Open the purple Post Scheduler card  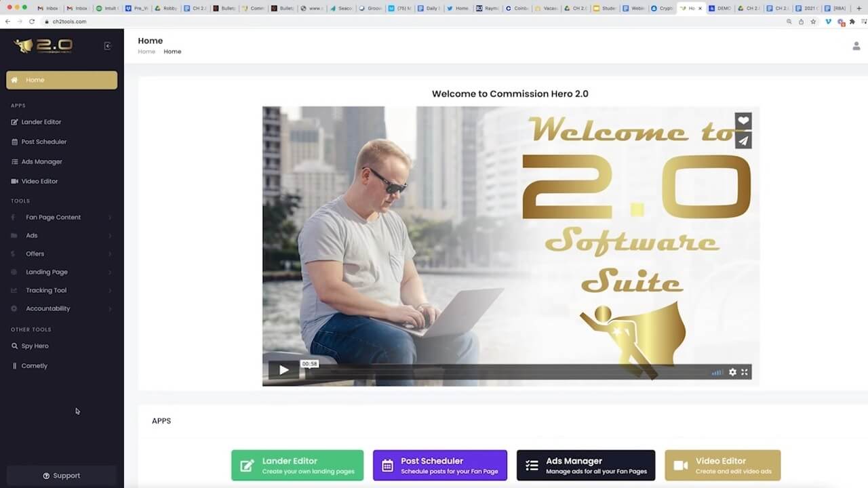[x=440, y=466]
